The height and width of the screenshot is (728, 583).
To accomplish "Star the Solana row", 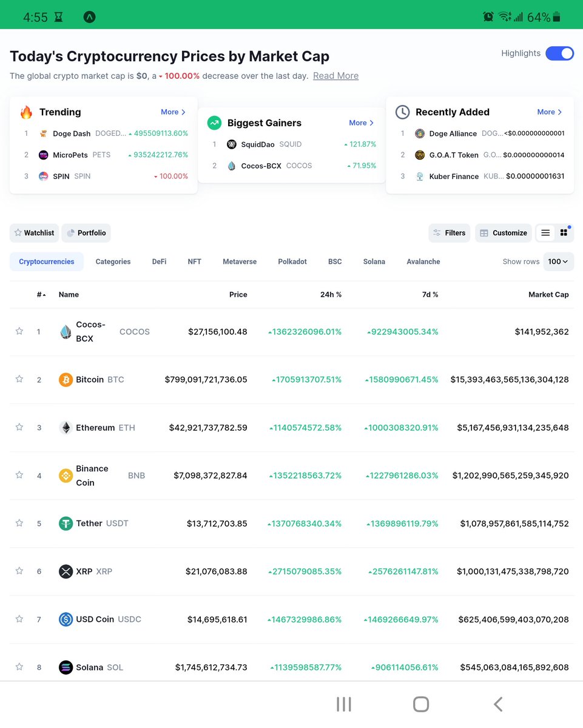I will tap(19, 667).
